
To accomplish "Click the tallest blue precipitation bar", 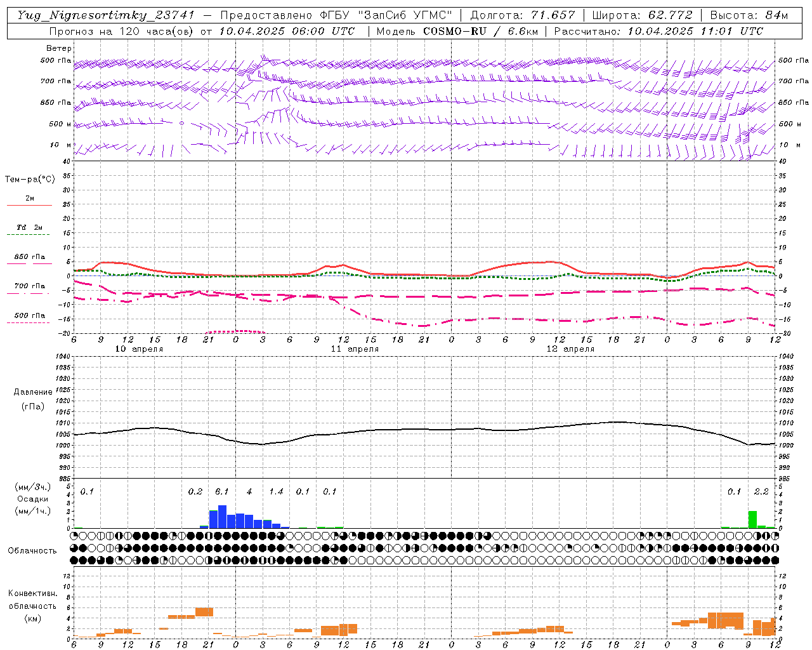I will [x=222, y=517].
